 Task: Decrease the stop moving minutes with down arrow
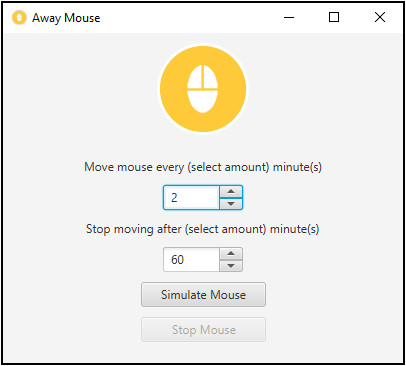[x=231, y=266]
